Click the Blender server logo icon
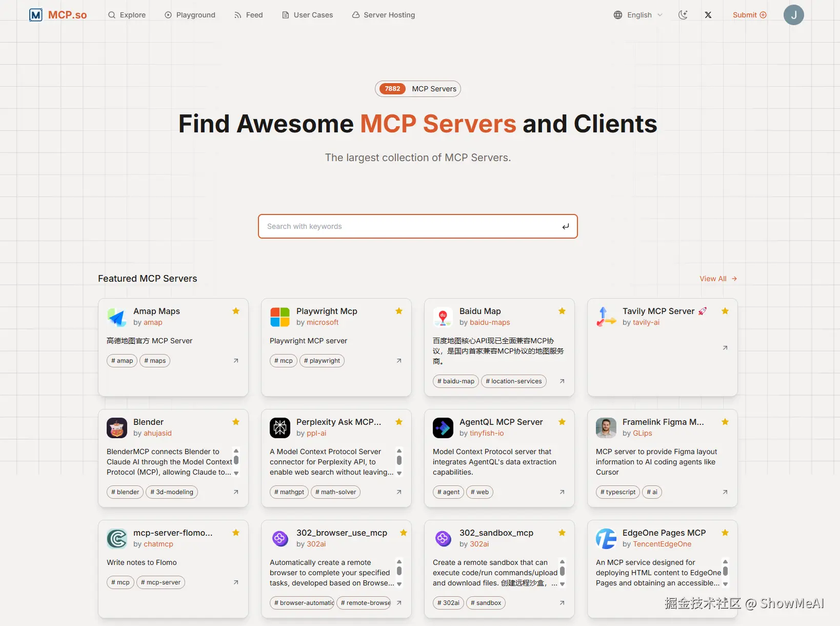840x626 pixels. click(x=117, y=428)
